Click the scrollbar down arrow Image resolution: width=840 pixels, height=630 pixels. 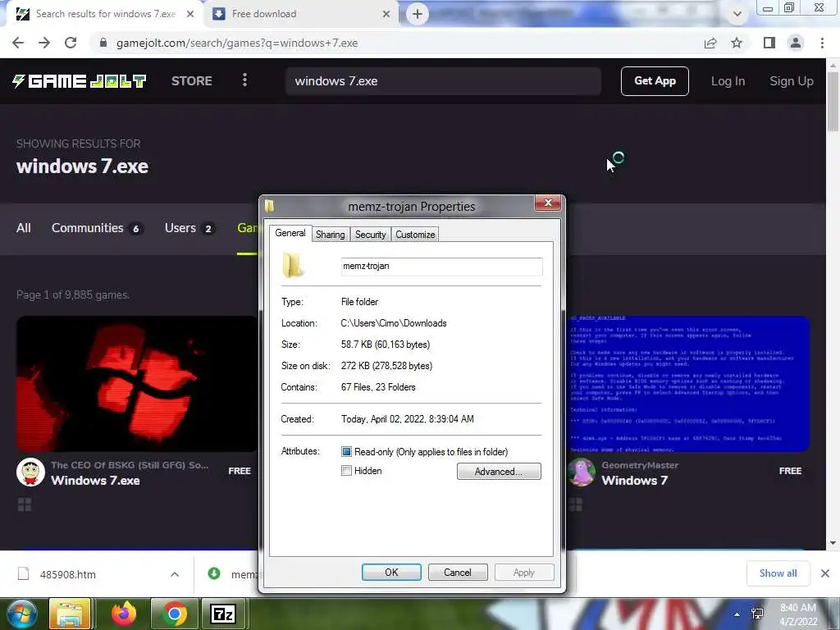[x=833, y=543]
